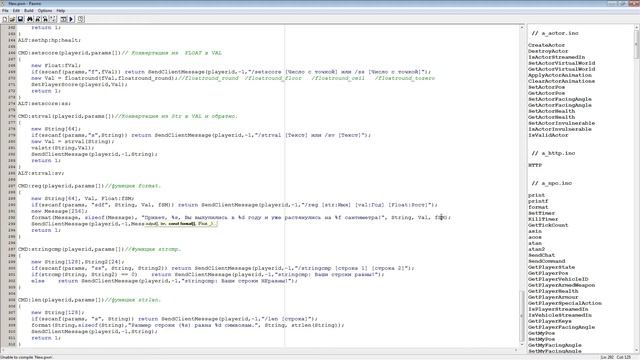Select GetPlayerArmedWeapon in the function list
640x360 pixels.
click(561, 285)
